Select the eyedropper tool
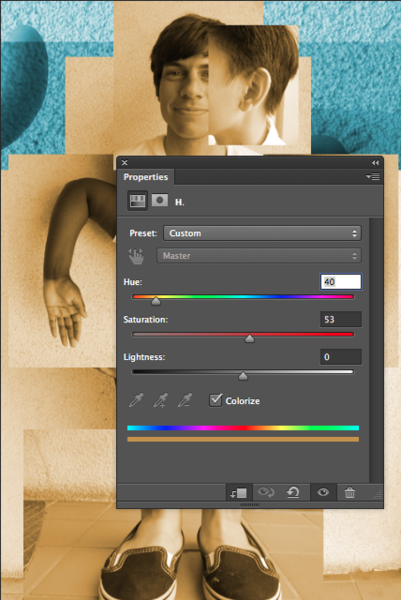Screen dimensions: 401x600 click(136, 400)
